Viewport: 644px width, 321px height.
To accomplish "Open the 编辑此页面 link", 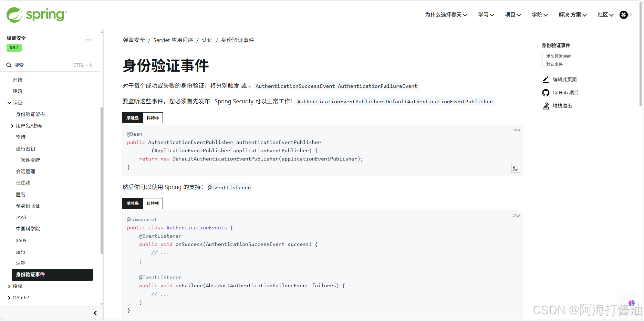I will coord(565,80).
